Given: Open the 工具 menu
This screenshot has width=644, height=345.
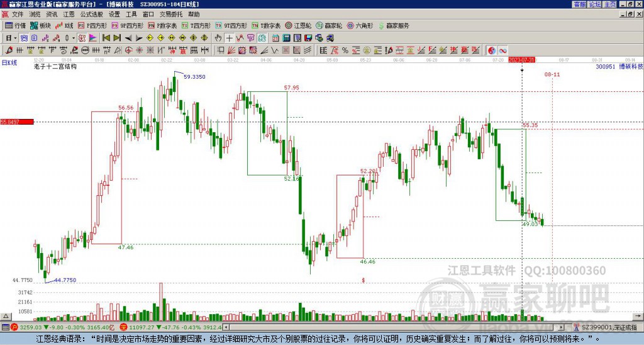Looking at the screenshot, I should pos(131,14).
